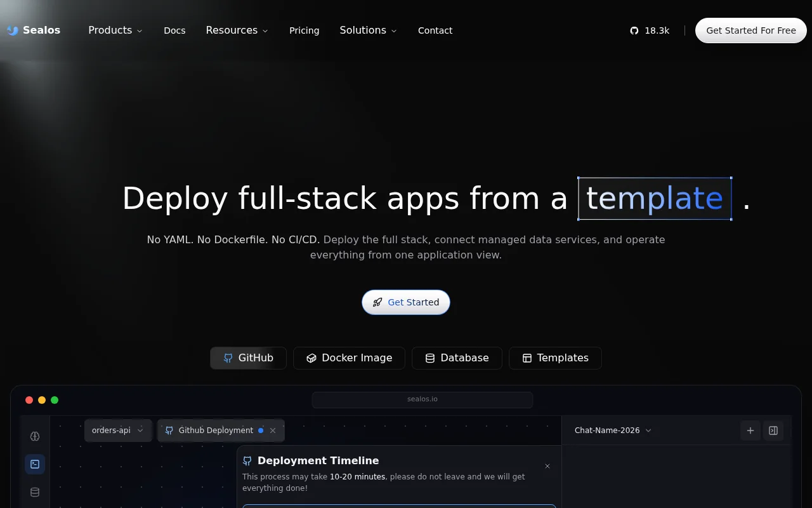Click the 'No YAML. No Dockerfile. No CI/CD.' text
Viewport: 812px width, 508px height.
point(233,240)
